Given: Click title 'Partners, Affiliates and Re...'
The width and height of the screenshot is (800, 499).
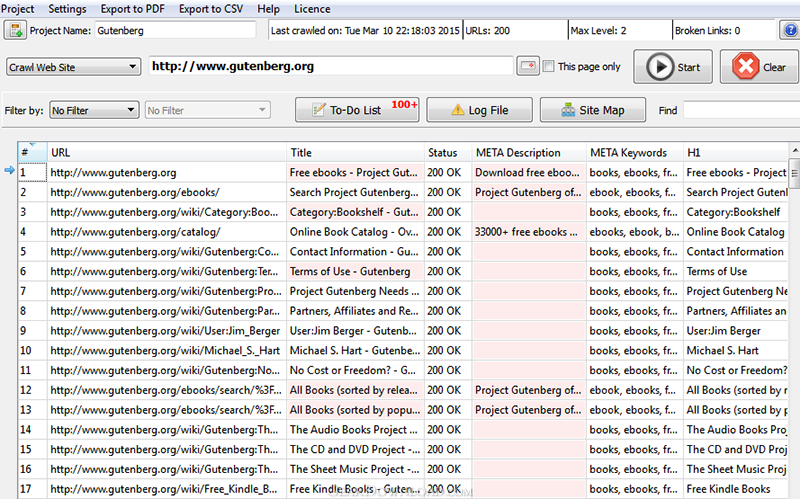Looking at the screenshot, I should tap(356, 311).
